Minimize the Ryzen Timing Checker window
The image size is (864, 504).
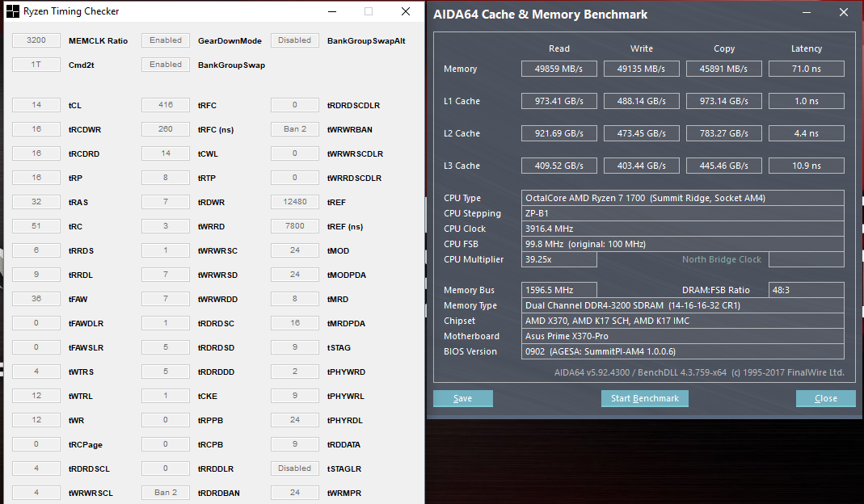tap(332, 11)
